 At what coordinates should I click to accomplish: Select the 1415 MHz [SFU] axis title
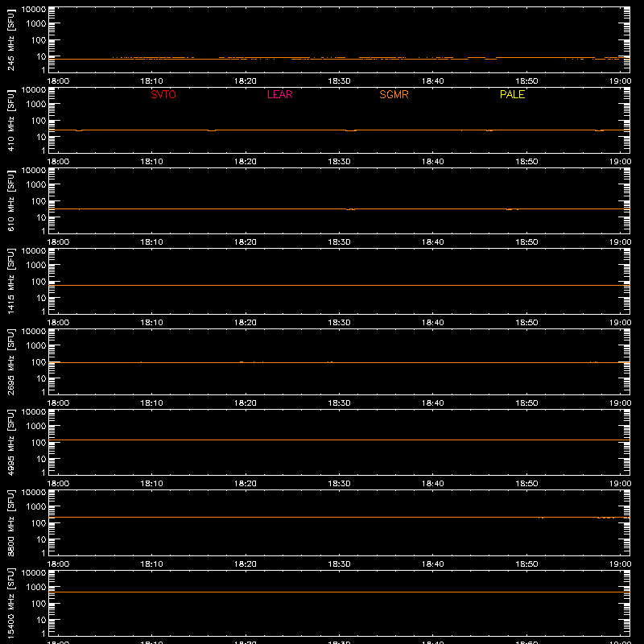10,281
